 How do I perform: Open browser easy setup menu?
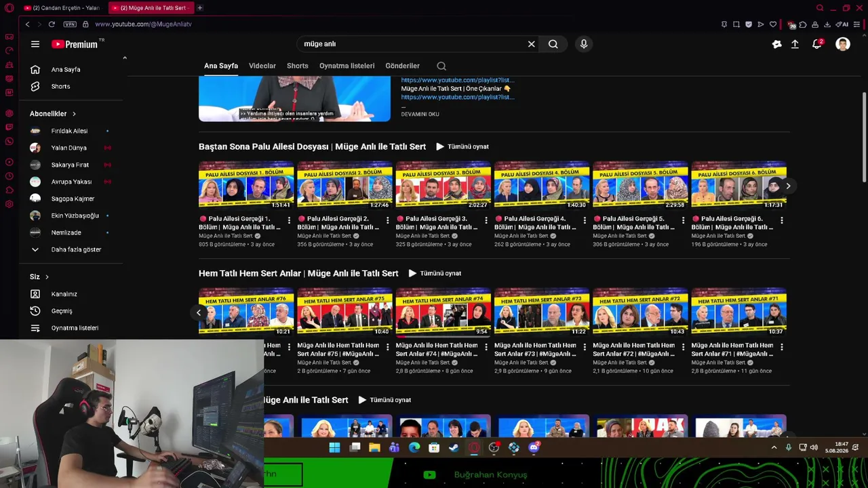(x=855, y=24)
